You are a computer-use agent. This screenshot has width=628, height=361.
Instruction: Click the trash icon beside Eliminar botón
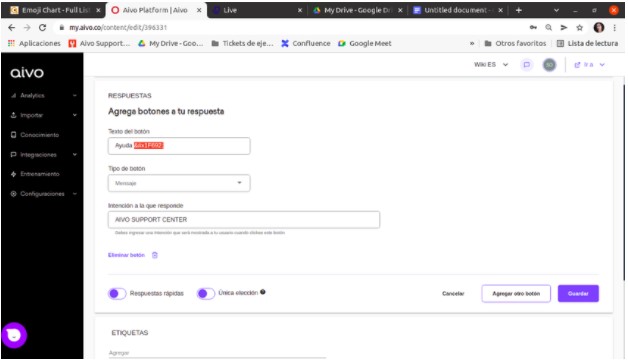pyautogui.click(x=155, y=255)
